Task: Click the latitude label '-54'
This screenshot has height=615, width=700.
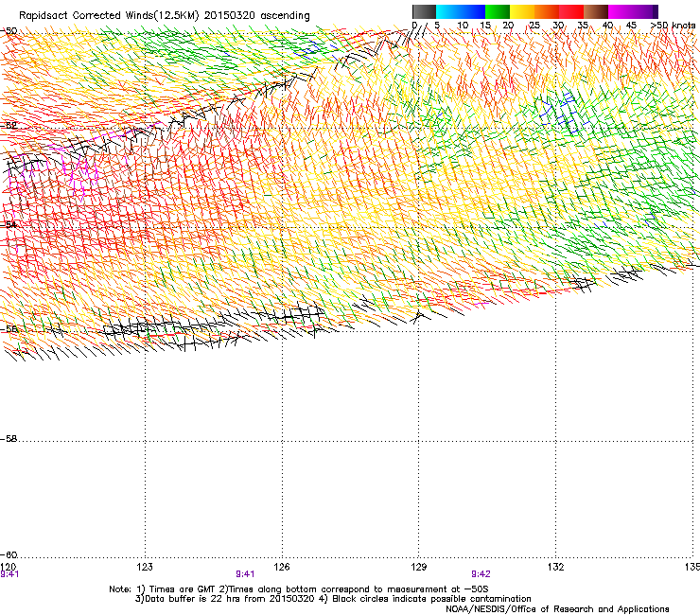Action: click(x=9, y=224)
